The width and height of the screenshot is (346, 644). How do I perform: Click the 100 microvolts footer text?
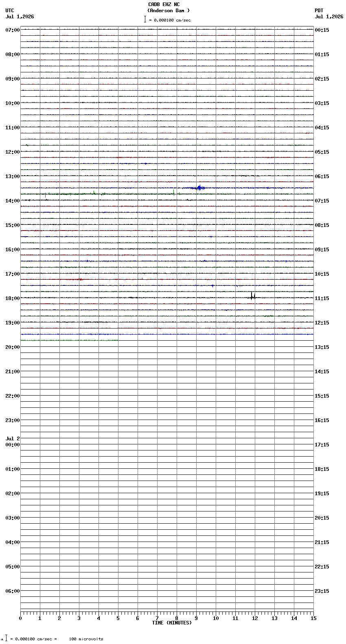tap(86, 639)
